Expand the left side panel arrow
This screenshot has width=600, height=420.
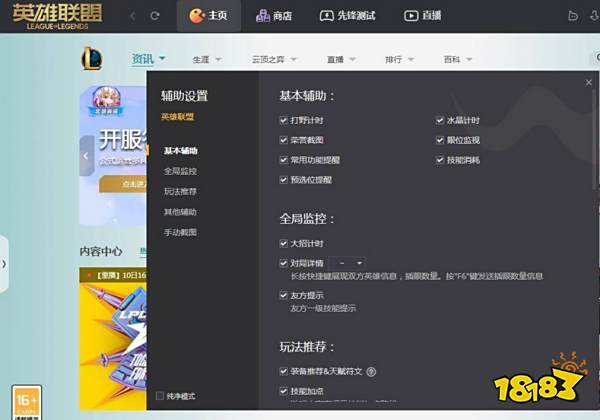tap(4, 264)
